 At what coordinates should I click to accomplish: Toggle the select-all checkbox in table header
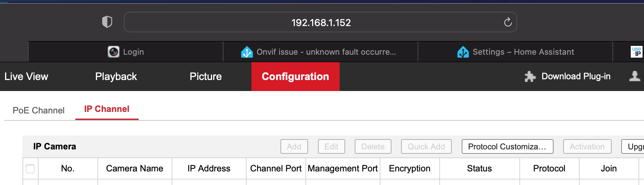tap(30, 168)
